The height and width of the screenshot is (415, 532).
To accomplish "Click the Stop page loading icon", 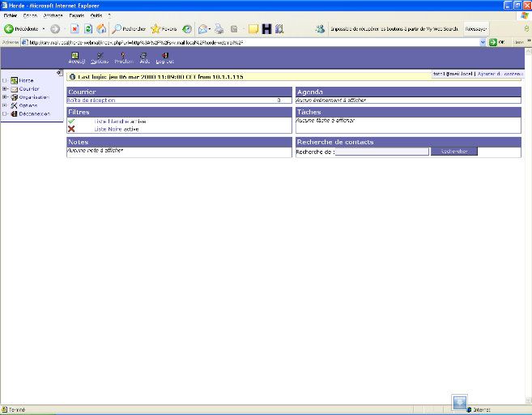I will (74, 29).
